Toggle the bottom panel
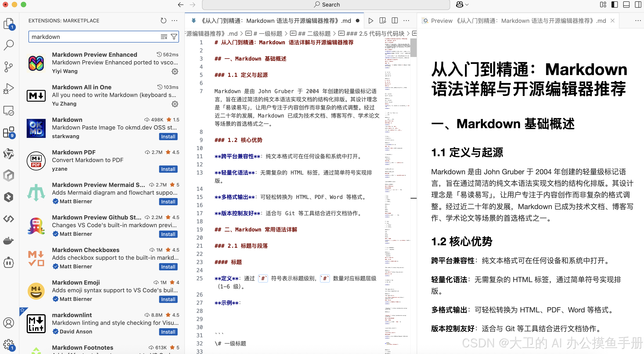 point(626,5)
